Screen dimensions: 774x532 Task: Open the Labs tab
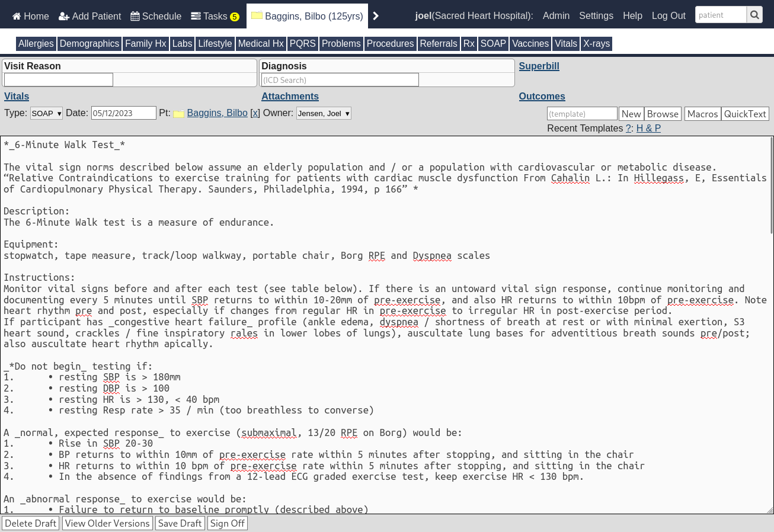183,44
